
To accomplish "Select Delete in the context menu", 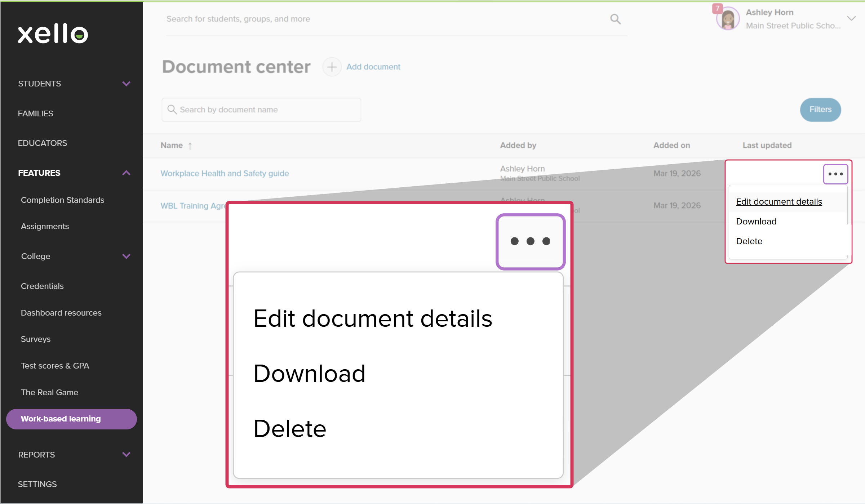I will 749,241.
